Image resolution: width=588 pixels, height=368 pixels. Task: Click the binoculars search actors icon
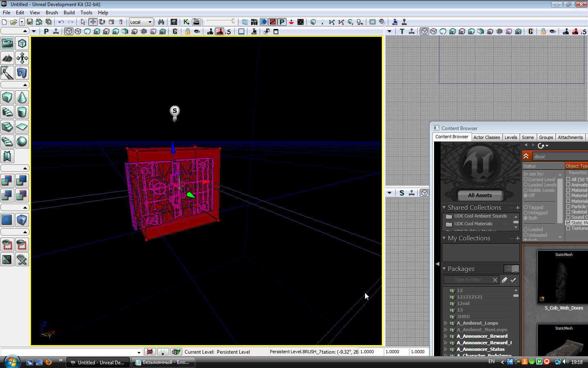(161, 22)
